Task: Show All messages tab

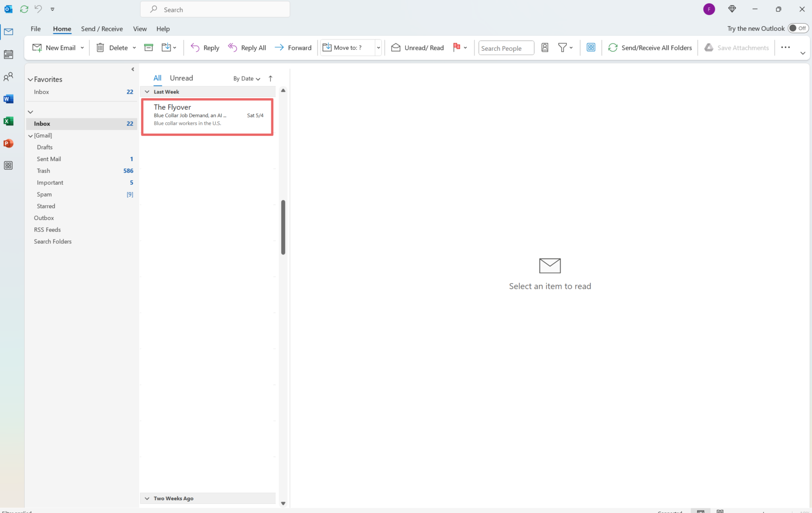Action: pos(157,78)
